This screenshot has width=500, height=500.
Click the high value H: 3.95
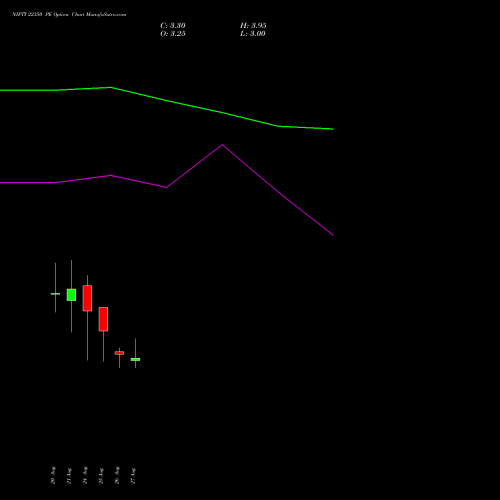pyautogui.click(x=253, y=26)
